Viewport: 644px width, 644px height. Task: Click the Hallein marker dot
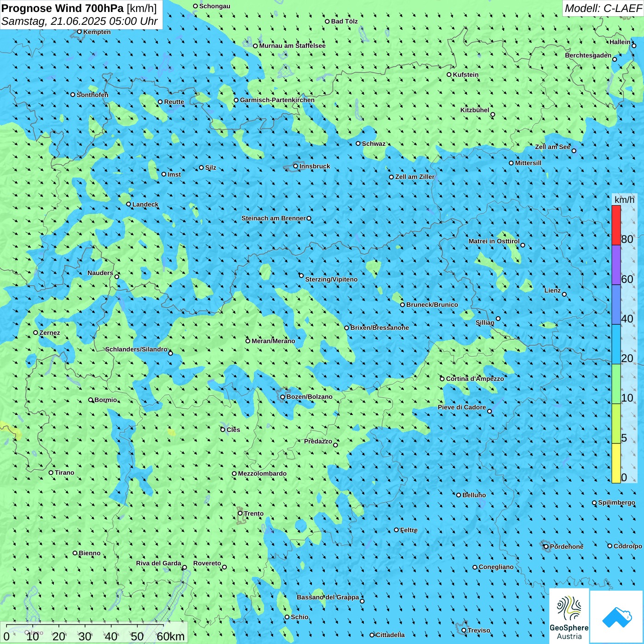634,46
